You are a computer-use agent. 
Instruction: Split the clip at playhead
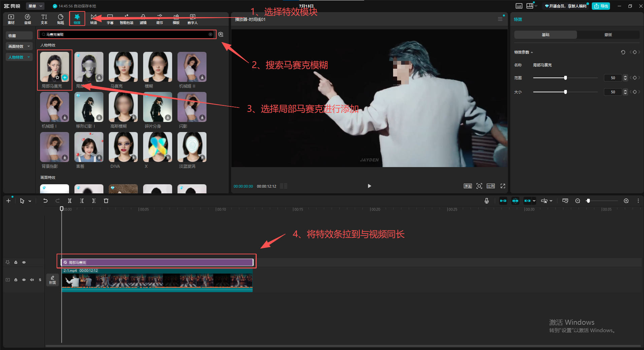[70, 201]
